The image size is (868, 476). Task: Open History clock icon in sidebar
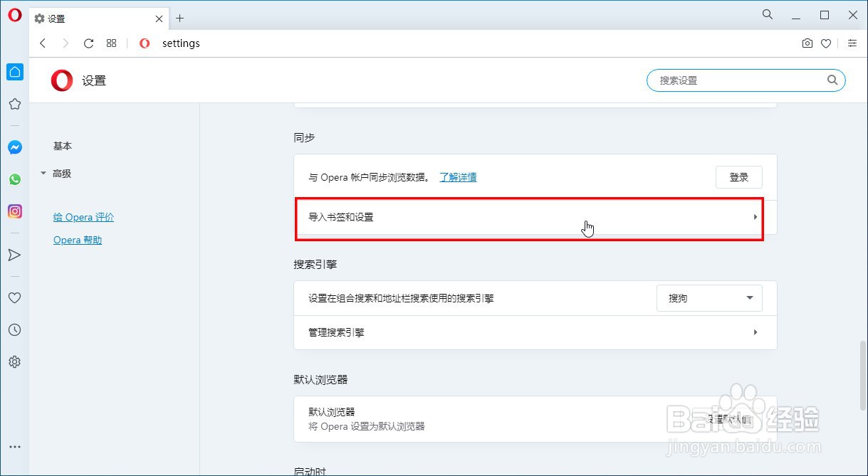click(14, 330)
